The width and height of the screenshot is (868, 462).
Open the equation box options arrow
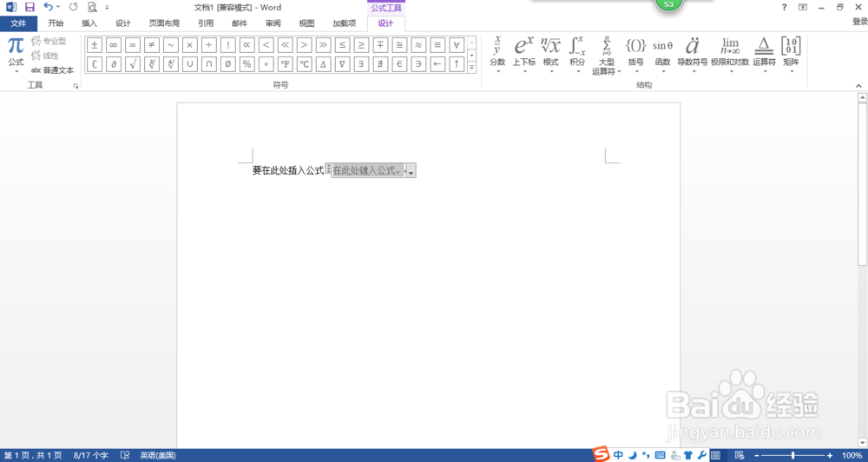point(411,172)
